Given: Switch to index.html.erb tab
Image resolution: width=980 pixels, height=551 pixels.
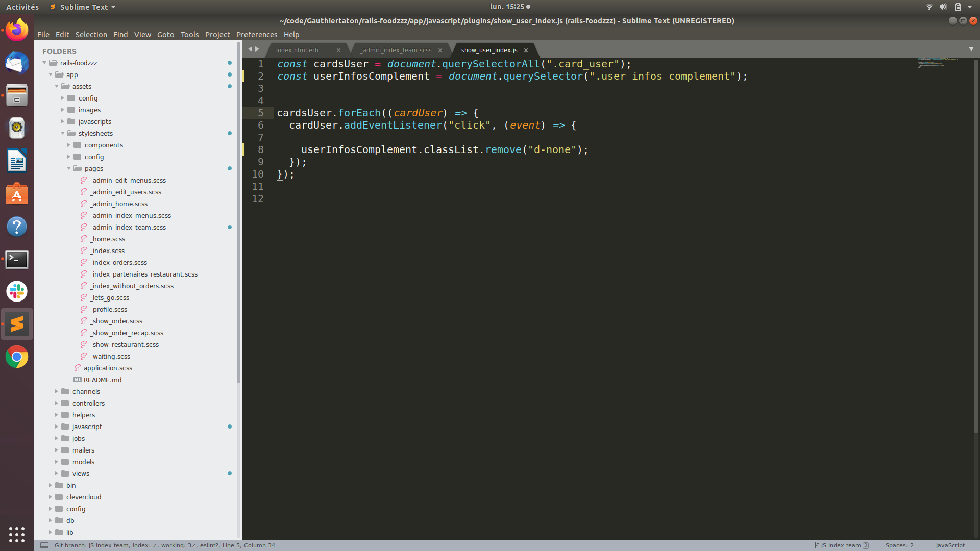Looking at the screenshot, I should [298, 50].
